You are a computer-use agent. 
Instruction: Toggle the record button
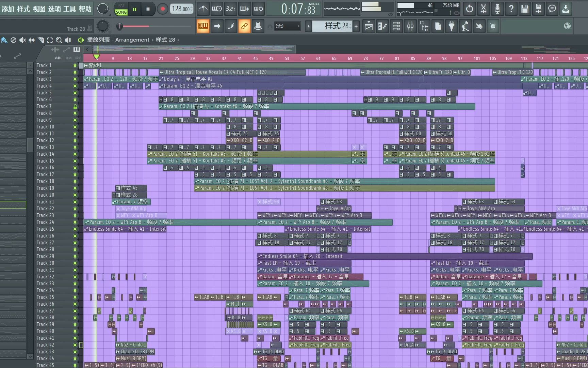click(x=163, y=9)
